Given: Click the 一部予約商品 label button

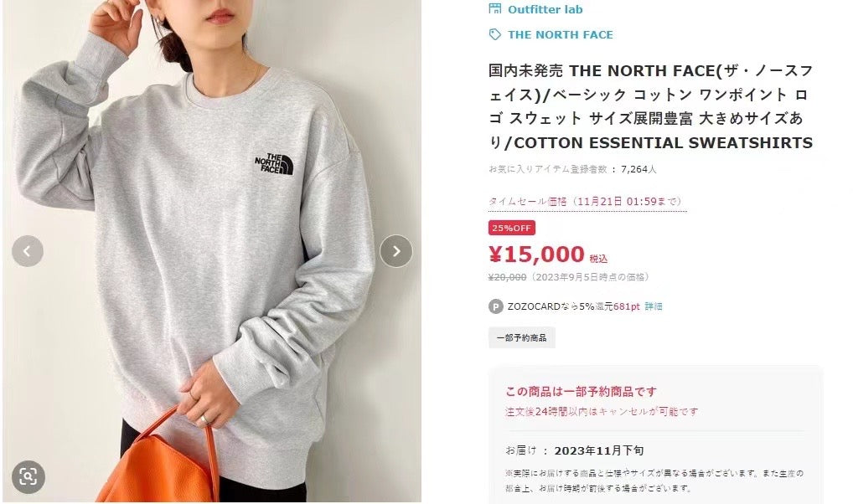Looking at the screenshot, I should click(522, 337).
